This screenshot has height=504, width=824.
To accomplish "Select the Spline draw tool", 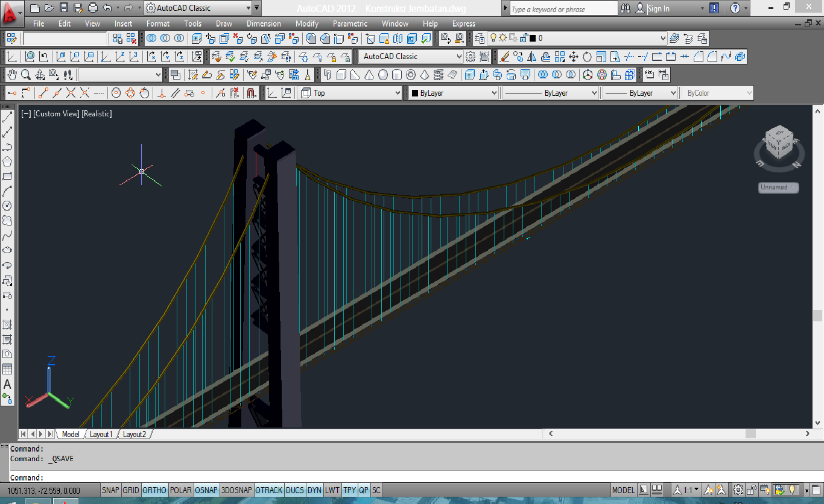I will pos(7,235).
